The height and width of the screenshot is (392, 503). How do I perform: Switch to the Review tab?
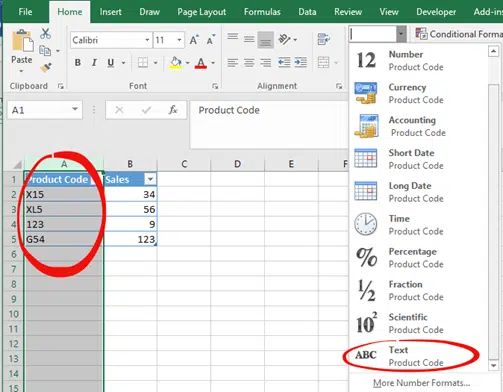(x=348, y=12)
